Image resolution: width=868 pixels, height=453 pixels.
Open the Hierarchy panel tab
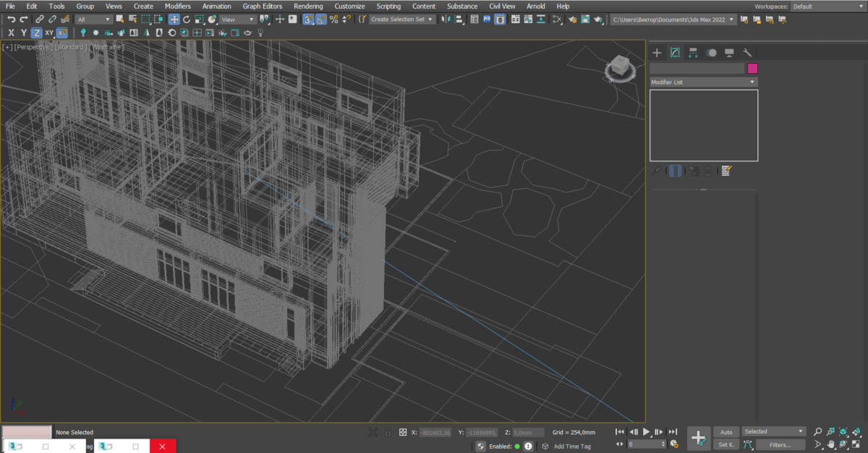[693, 53]
